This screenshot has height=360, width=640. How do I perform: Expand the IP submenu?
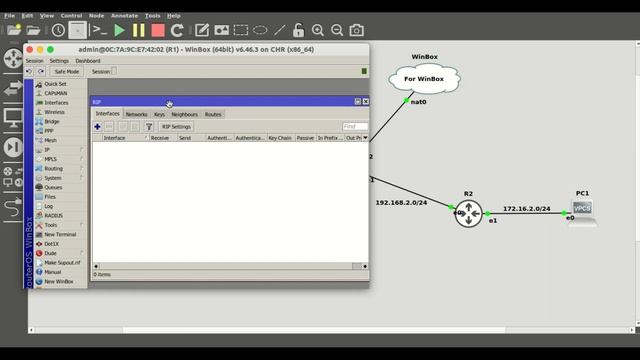pos(47,149)
